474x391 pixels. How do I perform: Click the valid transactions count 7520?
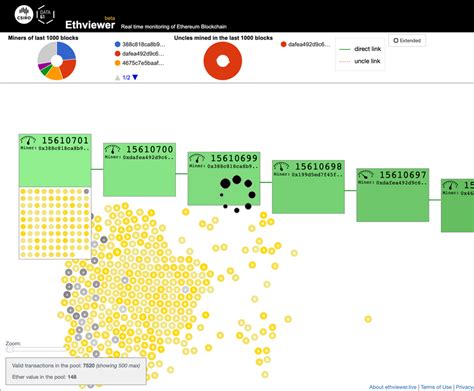coord(89,366)
